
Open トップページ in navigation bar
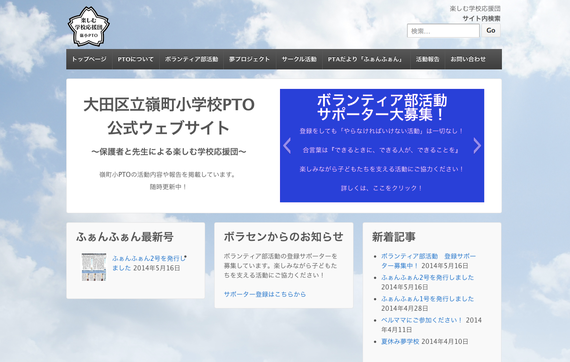coord(89,59)
